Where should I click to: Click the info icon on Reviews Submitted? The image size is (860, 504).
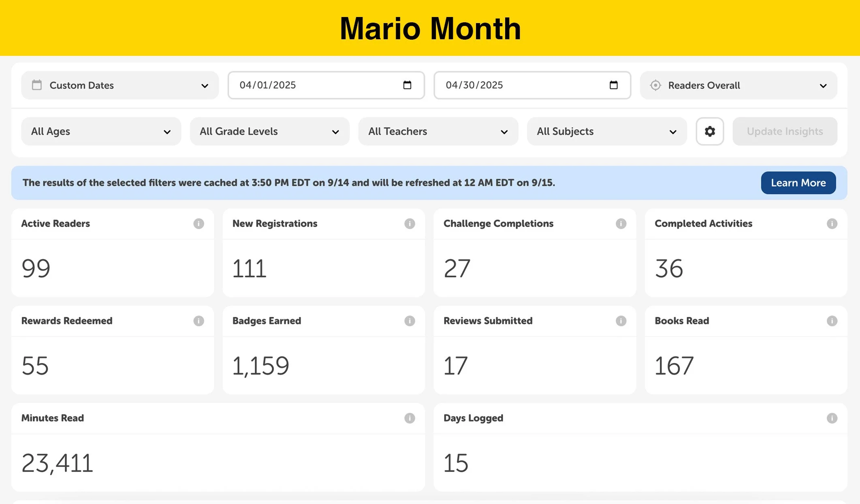coord(621,321)
